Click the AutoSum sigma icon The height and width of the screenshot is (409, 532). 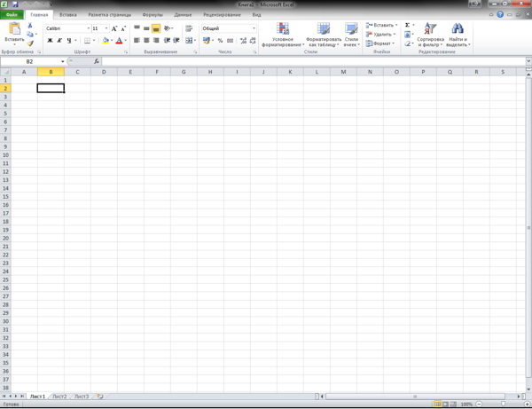click(x=407, y=26)
